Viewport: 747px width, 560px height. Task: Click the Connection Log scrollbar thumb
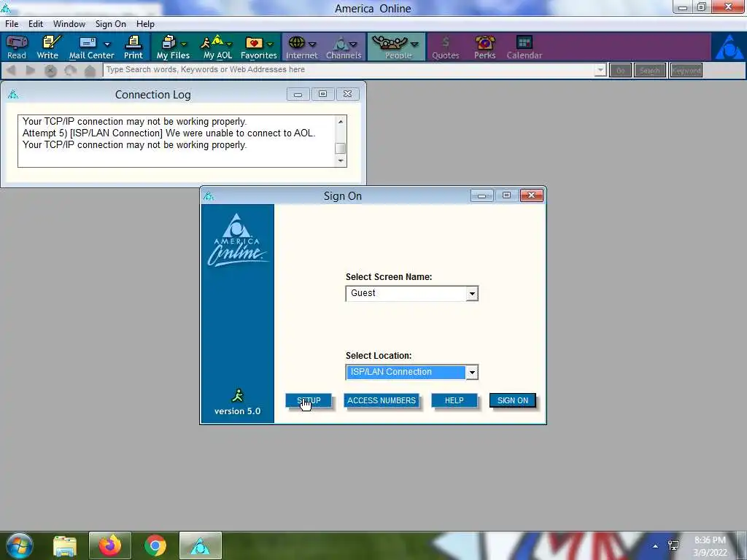click(x=340, y=148)
